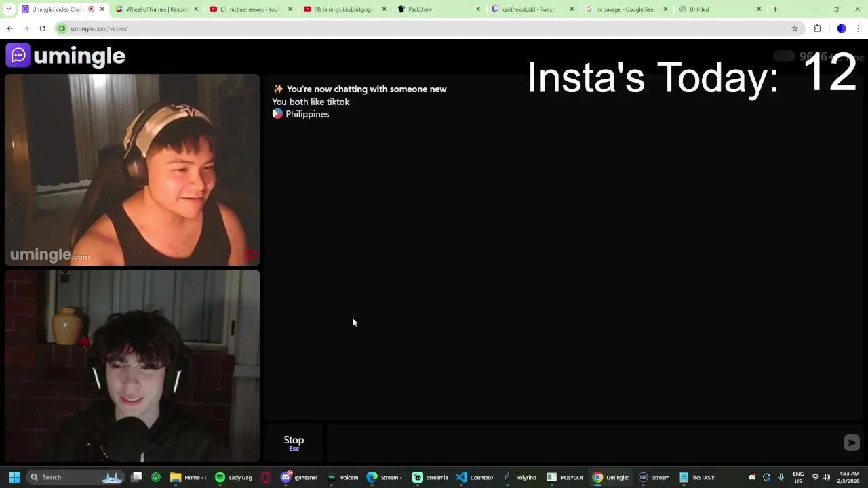Click the Discord system tray icon
This screenshot has width=868, height=488.
[752, 477]
